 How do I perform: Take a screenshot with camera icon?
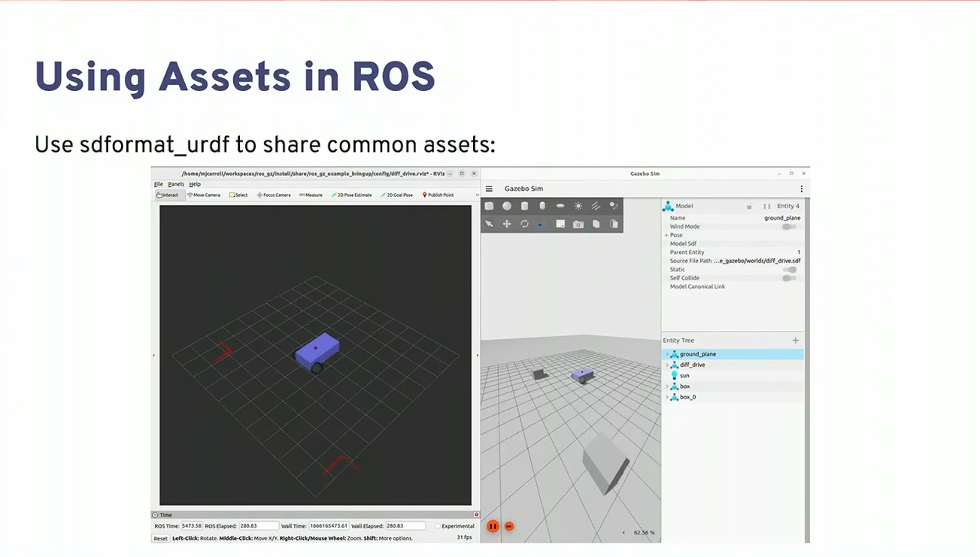pyautogui.click(x=578, y=224)
